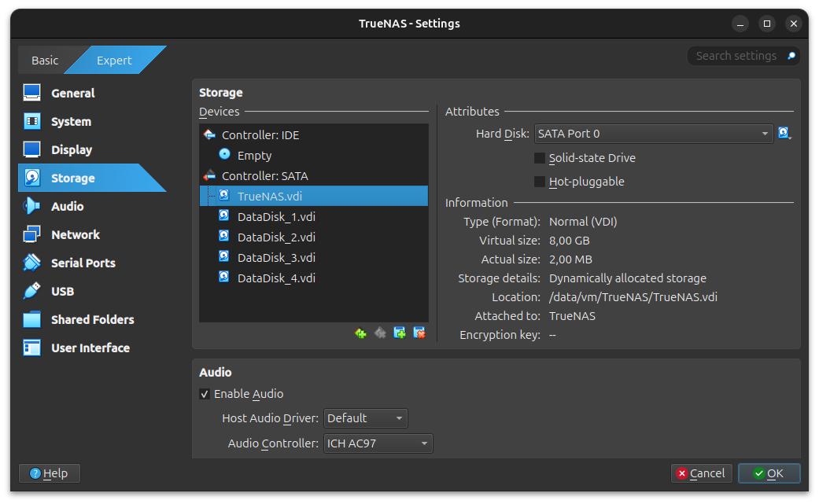The height and width of the screenshot is (504, 819).
Task: Click the Cancel button
Action: click(701, 473)
